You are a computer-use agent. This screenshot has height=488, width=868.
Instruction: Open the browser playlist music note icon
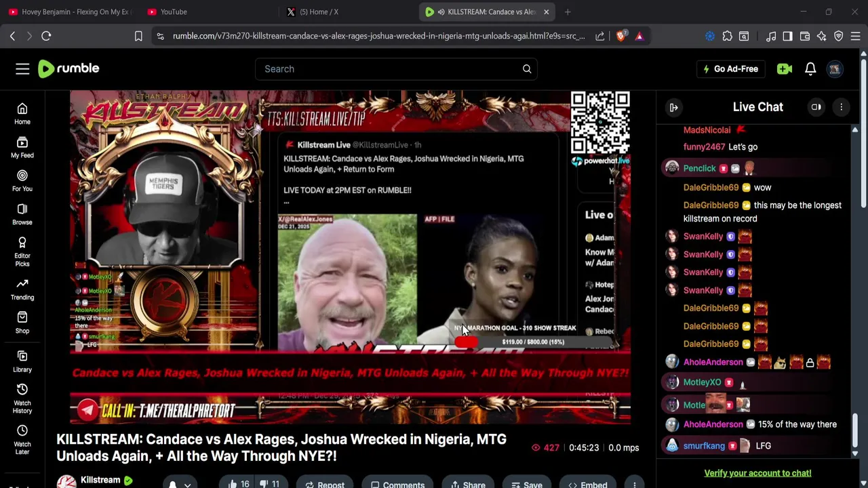pos(771,36)
